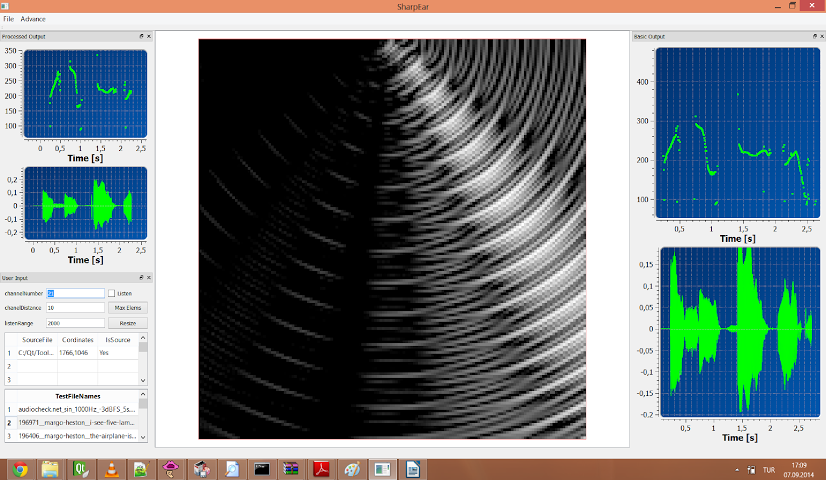This screenshot has width=826, height=480.
Task: Open File Explorer from the taskbar
Action: tap(50, 469)
